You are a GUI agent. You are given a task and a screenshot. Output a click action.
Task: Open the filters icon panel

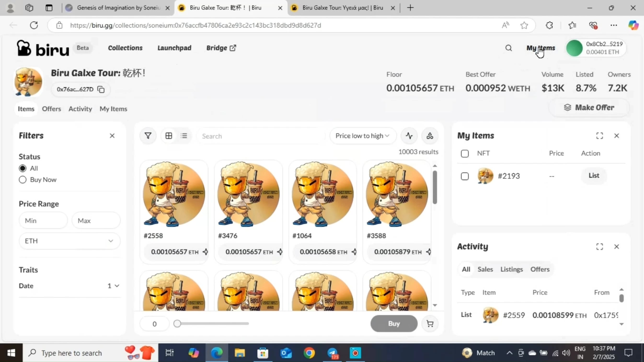(x=148, y=136)
